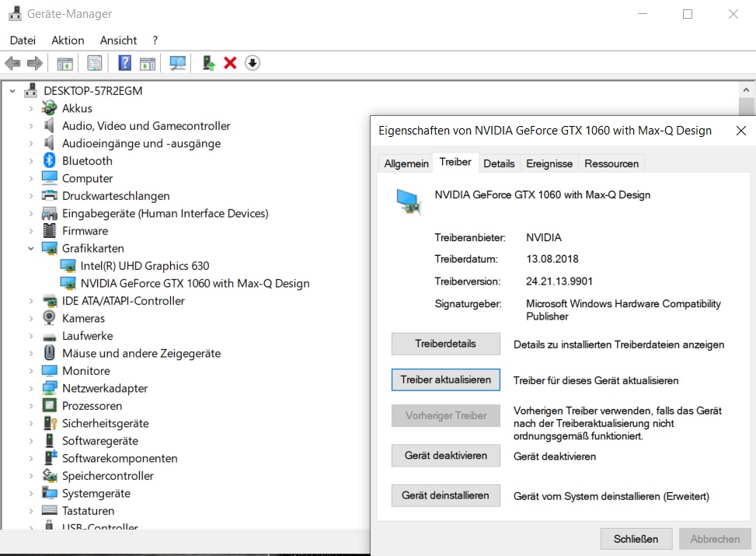756x556 pixels.
Task: Switch to the Allgemein tab
Action: pyautogui.click(x=406, y=163)
